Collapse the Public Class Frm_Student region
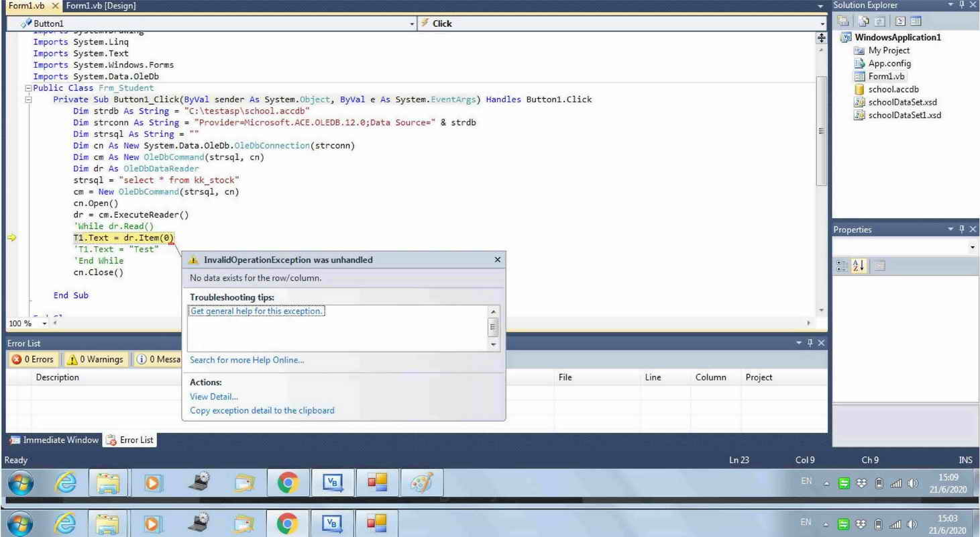 pos(28,88)
